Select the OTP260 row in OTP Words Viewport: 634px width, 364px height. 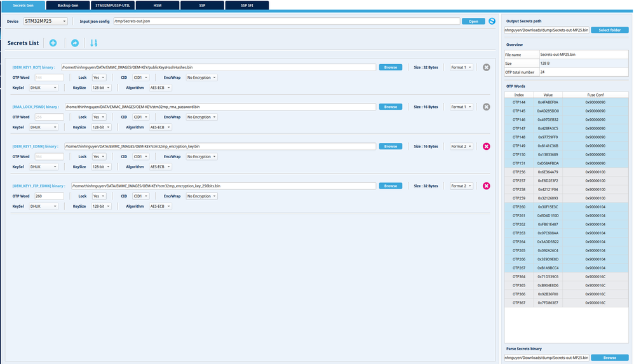pos(567,206)
